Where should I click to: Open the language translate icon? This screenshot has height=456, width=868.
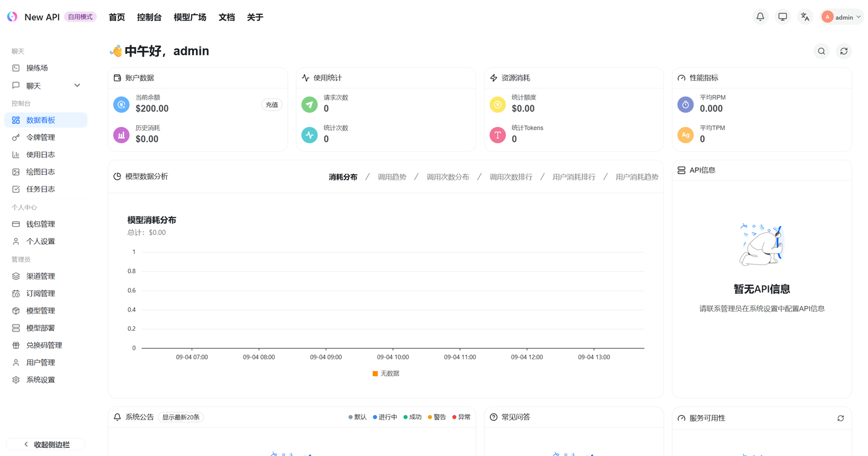tap(805, 17)
